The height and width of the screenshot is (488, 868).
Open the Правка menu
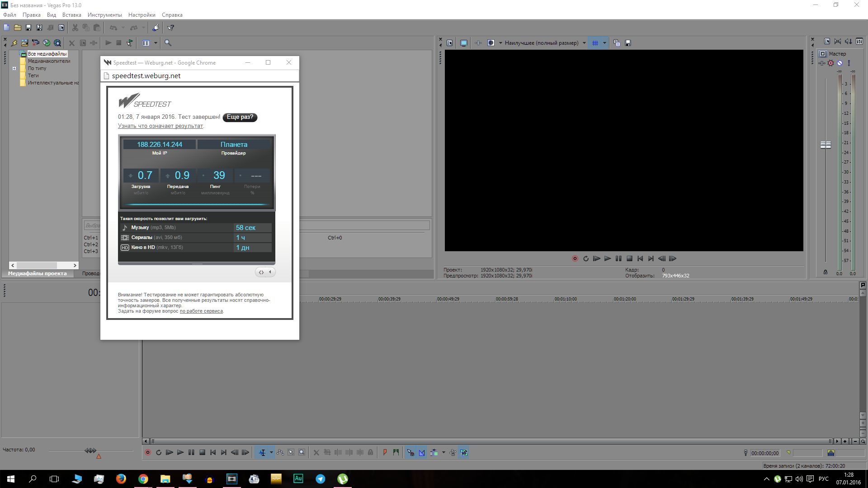point(32,15)
